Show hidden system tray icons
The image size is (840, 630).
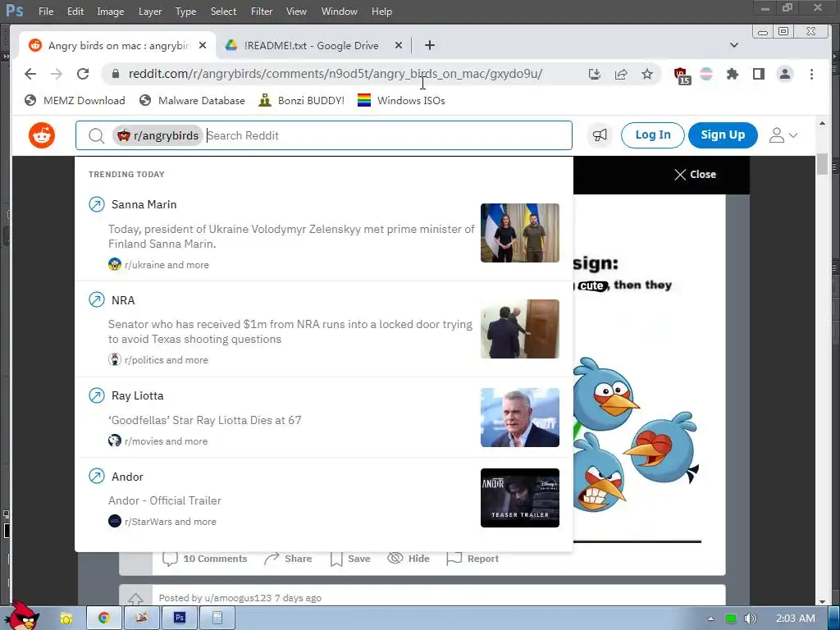pos(711,619)
